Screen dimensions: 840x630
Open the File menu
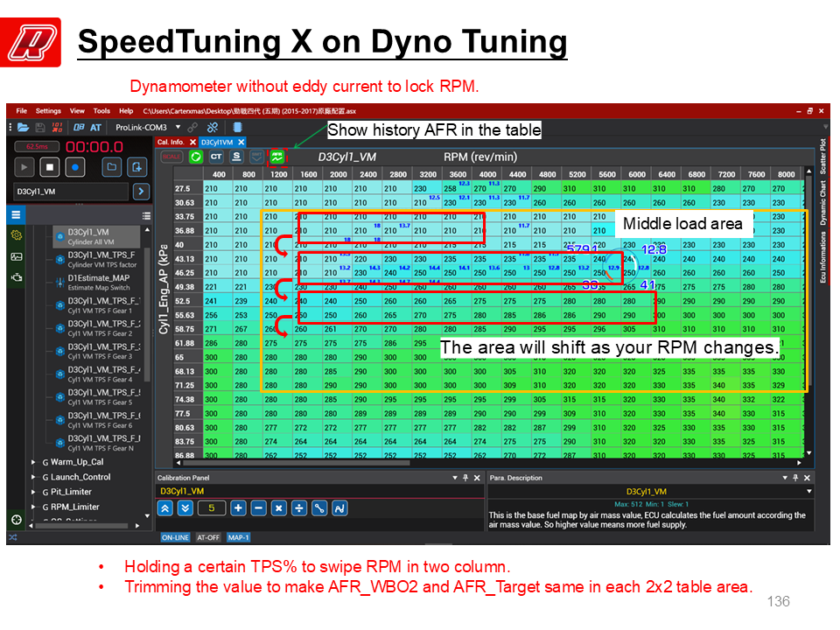pos(21,111)
